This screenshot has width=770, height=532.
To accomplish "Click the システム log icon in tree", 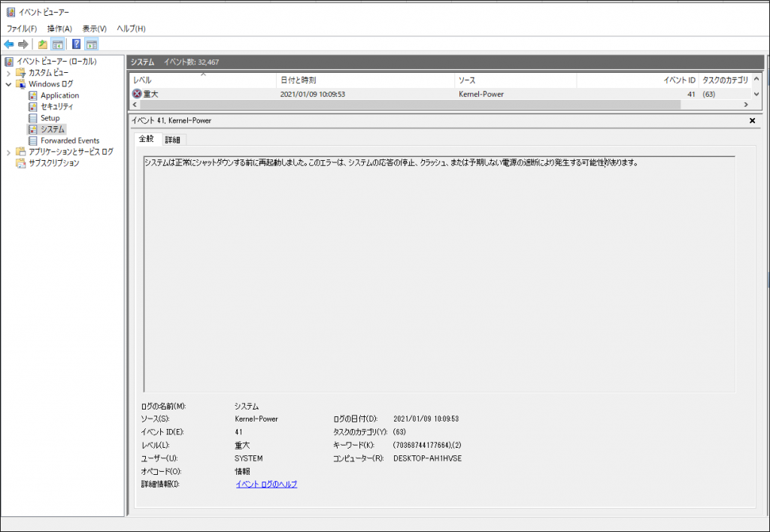I will tap(32, 129).
